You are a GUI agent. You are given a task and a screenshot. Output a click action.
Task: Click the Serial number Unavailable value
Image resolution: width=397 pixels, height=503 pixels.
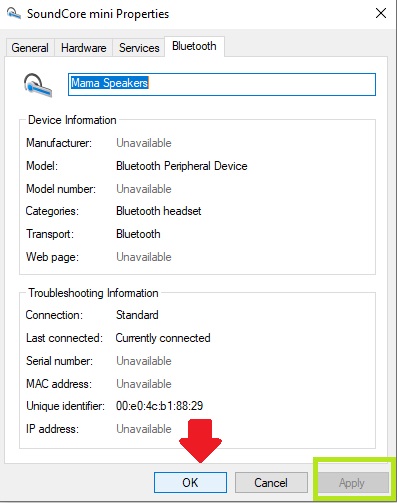coord(144,361)
